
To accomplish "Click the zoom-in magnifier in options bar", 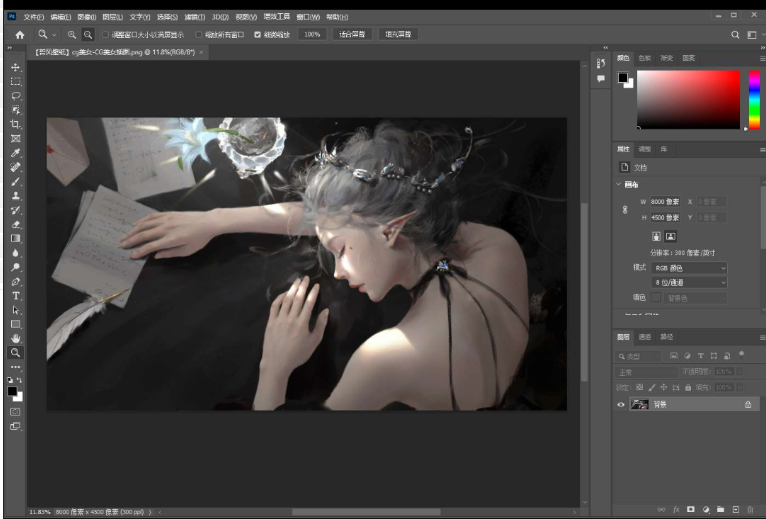I will (x=72, y=34).
